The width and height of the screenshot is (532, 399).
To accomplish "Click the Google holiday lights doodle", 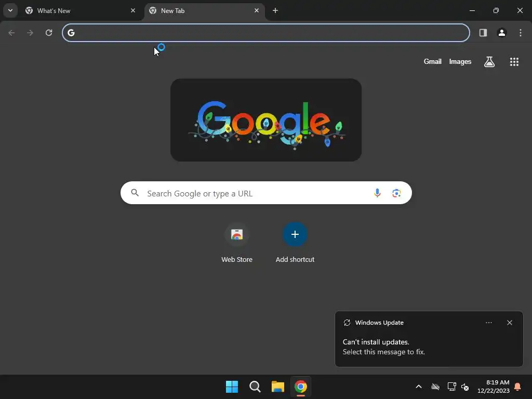I will pos(266,120).
